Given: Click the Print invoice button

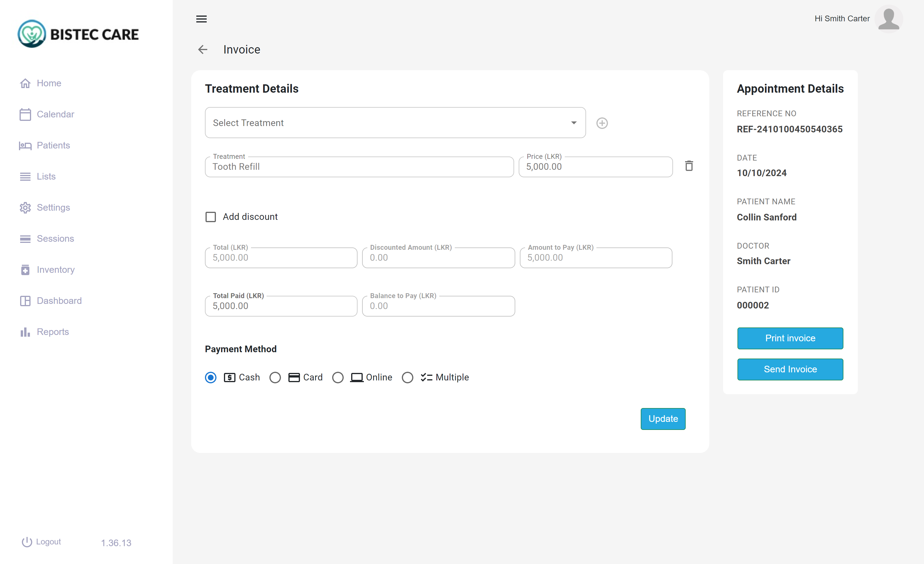Looking at the screenshot, I should pos(790,338).
